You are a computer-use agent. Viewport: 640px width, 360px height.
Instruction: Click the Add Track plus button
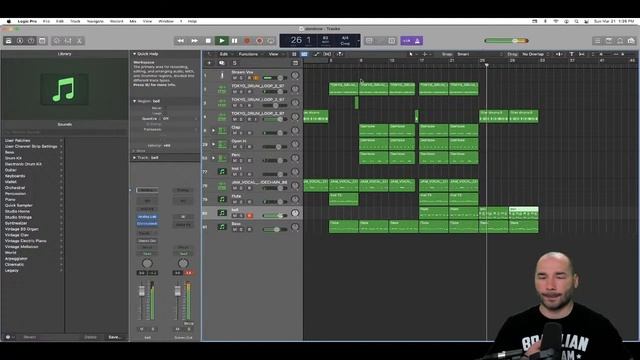point(209,63)
